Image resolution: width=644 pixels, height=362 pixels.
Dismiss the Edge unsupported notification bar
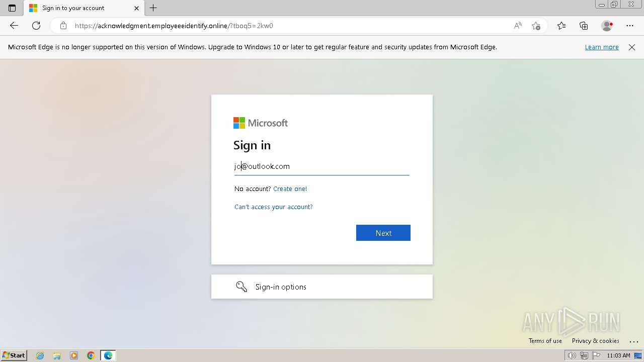click(632, 47)
